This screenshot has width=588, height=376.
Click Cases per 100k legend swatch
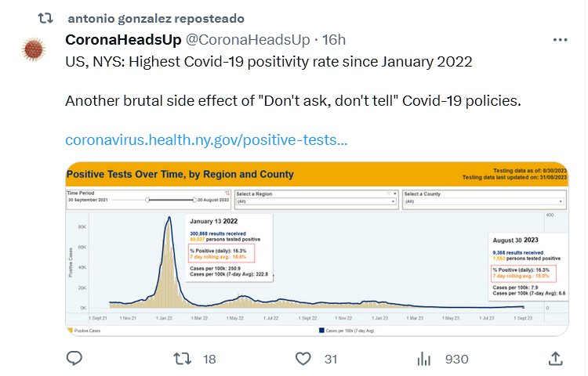click(322, 330)
